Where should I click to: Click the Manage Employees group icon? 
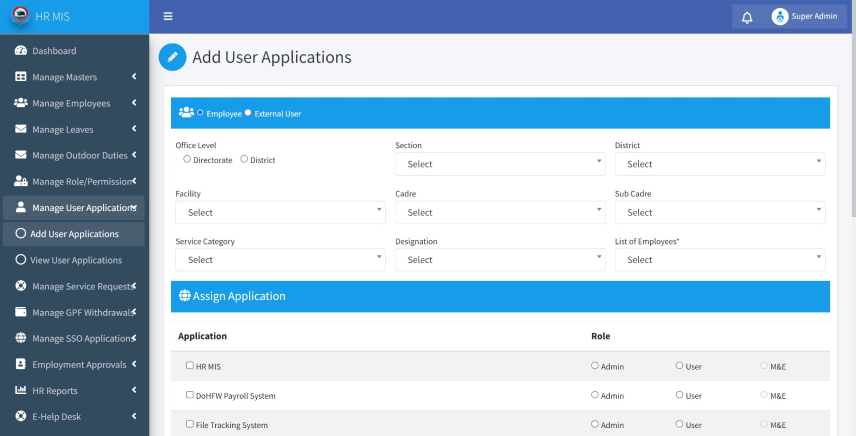pyautogui.click(x=21, y=103)
